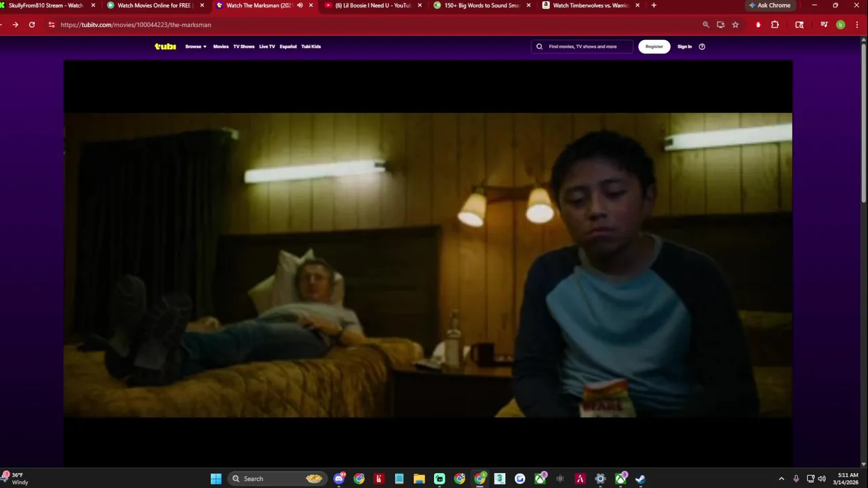Expand the Browse dropdown menu
868x488 pixels.
coord(195,47)
